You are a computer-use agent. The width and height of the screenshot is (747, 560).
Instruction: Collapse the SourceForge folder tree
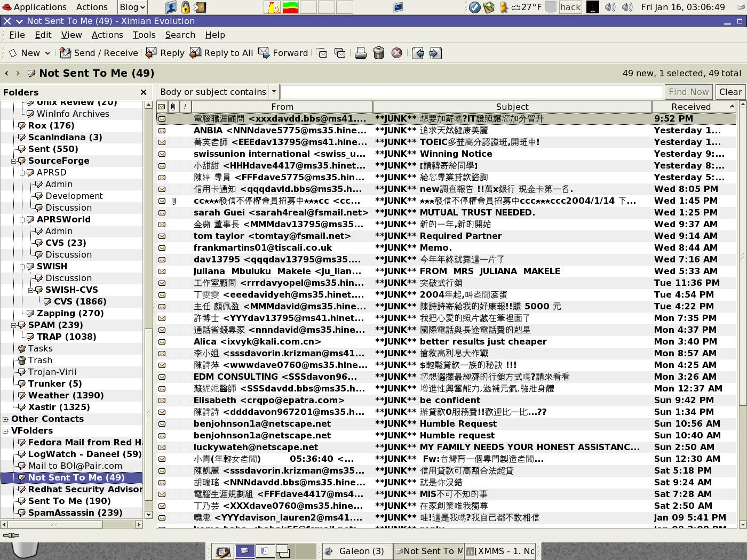click(14, 161)
